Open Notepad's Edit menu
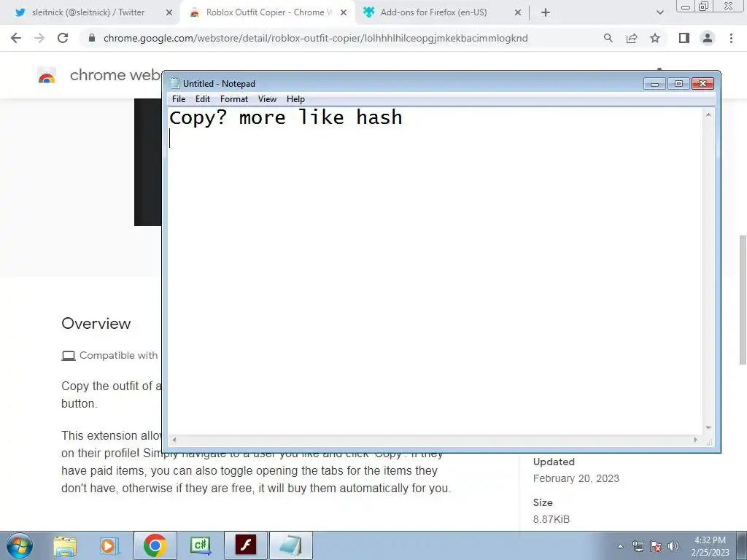 pyautogui.click(x=203, y=99)
